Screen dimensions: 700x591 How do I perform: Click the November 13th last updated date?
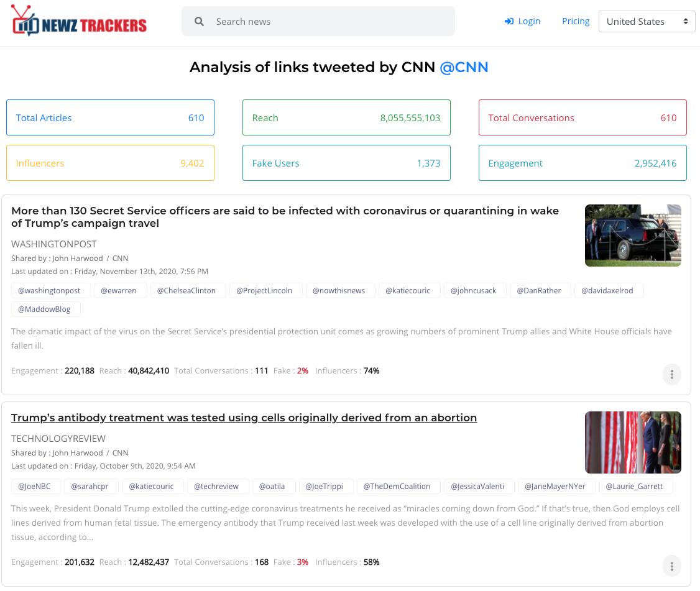click(x=141, y=272)
